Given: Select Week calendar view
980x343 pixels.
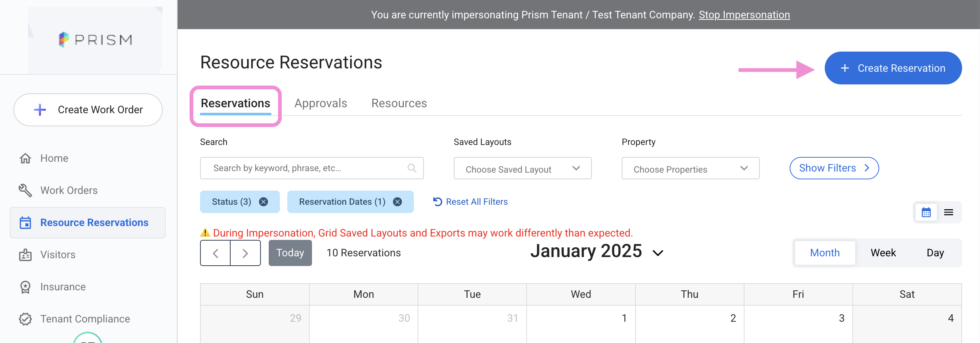Looking at the screenshot, I should click(883, 253).
